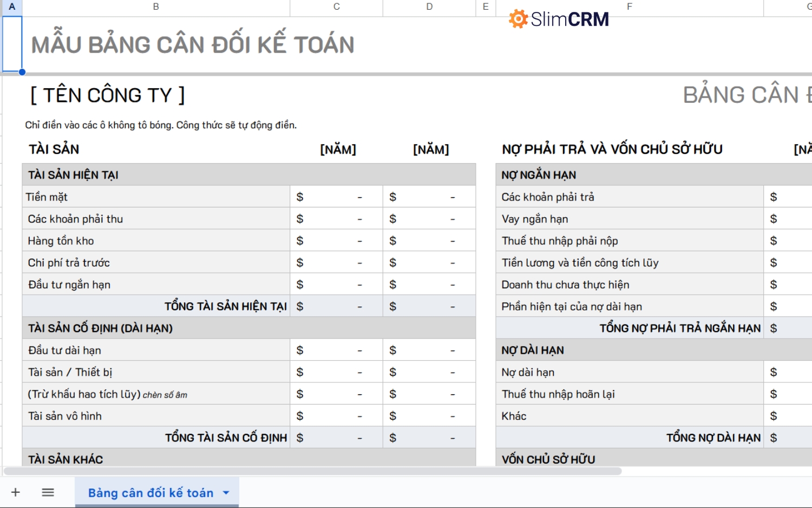Select Doanh thu chưa thực hiện cell
Viewport: 812px width, 508px height.
[630, 285]
